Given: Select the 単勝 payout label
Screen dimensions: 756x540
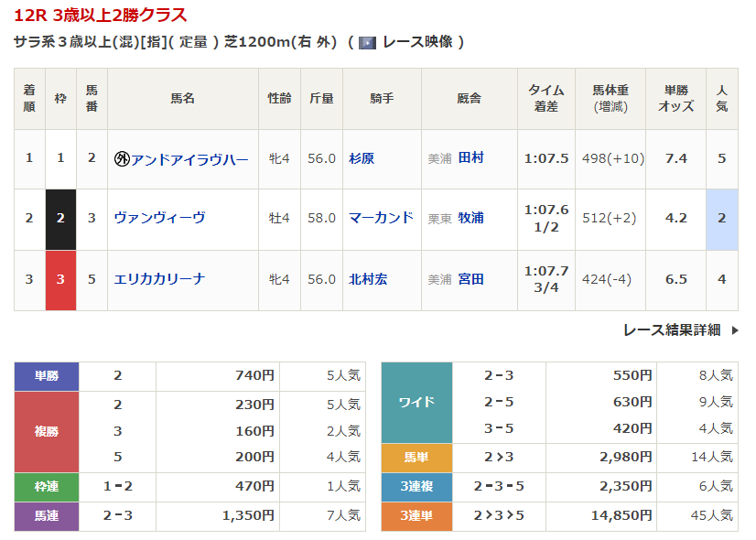Looking at the screenshot, I should [x=47, y=375].
